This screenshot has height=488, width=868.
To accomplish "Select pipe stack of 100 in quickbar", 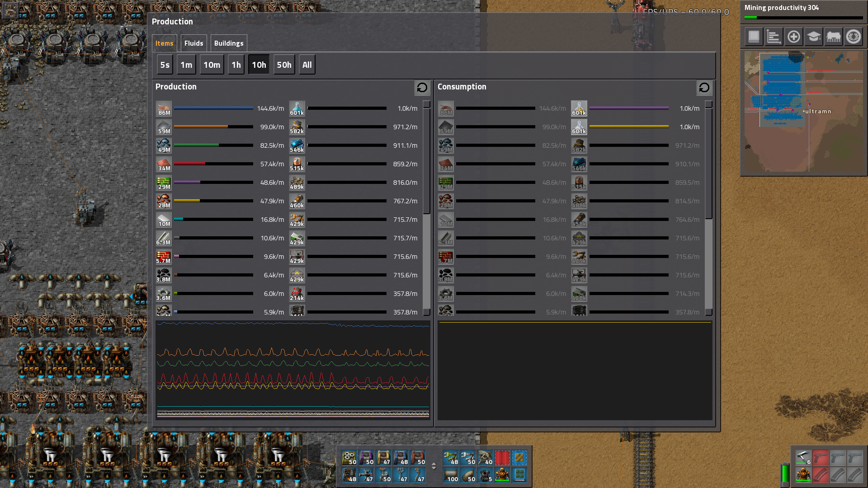I will pos(451,475).
